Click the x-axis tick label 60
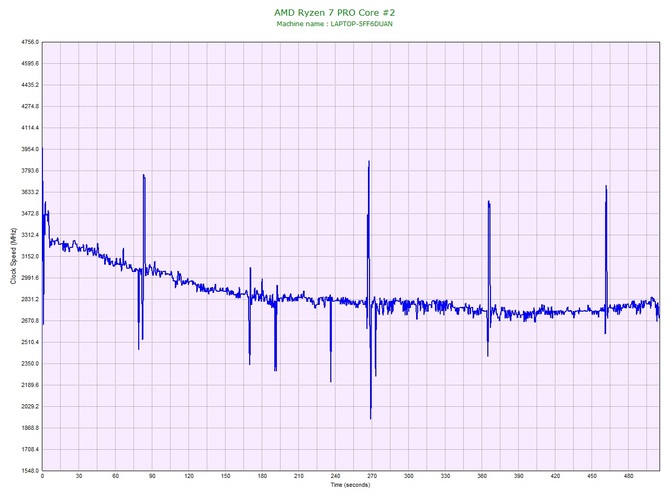This screenshot has width=670, height=502. [x=115, y=476]
